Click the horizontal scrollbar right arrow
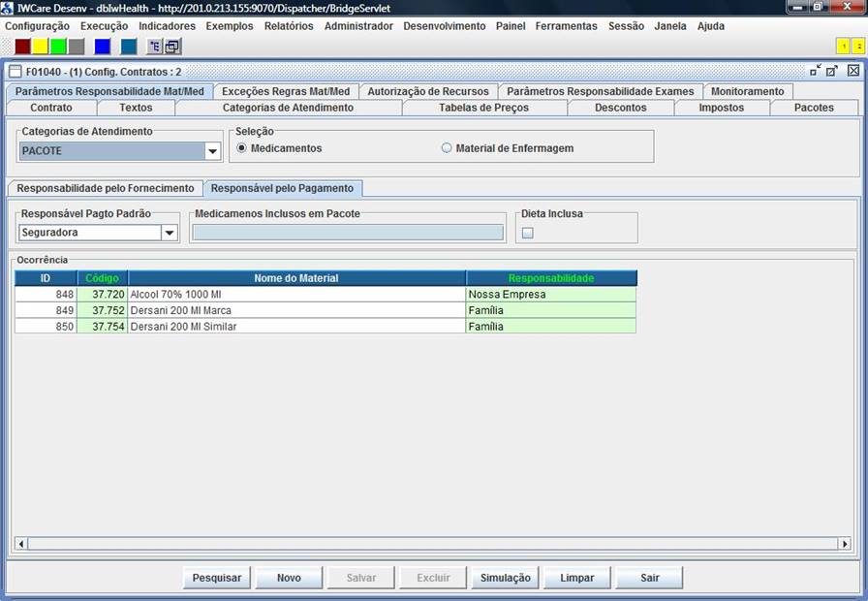This screenshot has height=601, width=868. click(x=845, y=544)
